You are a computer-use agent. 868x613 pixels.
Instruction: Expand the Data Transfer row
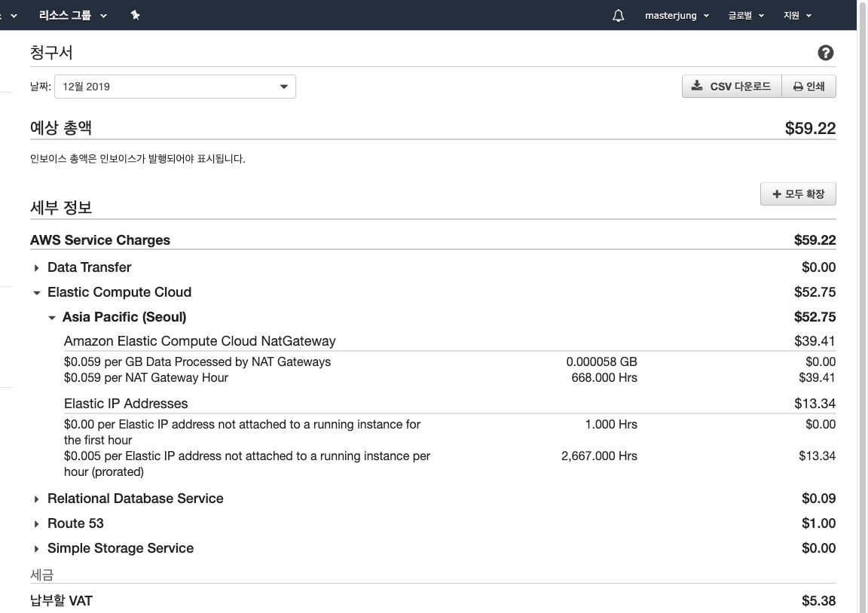[36, 268]
